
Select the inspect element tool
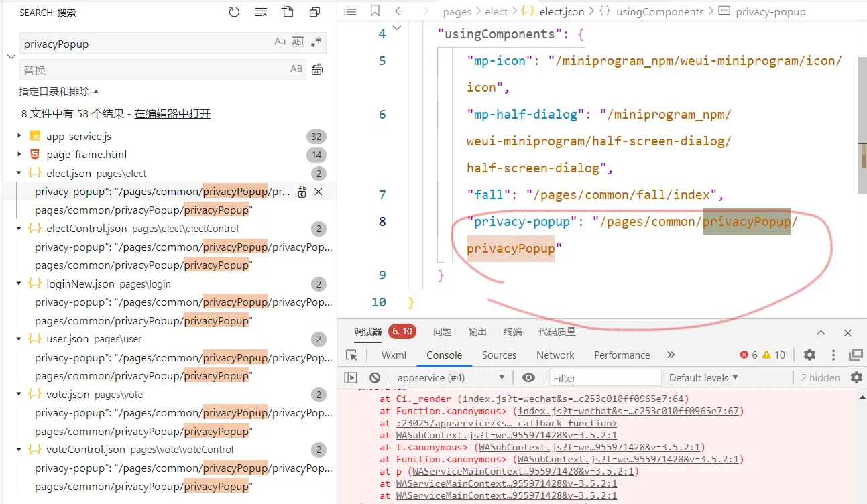tap(351, 355)
